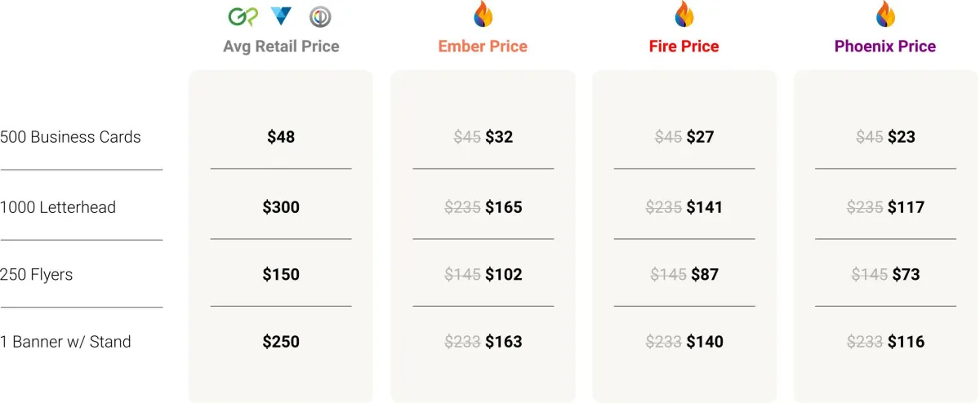Screen dimensions: 980x403
Task: Select the Fire Price heading
Action: click(684, 46)
